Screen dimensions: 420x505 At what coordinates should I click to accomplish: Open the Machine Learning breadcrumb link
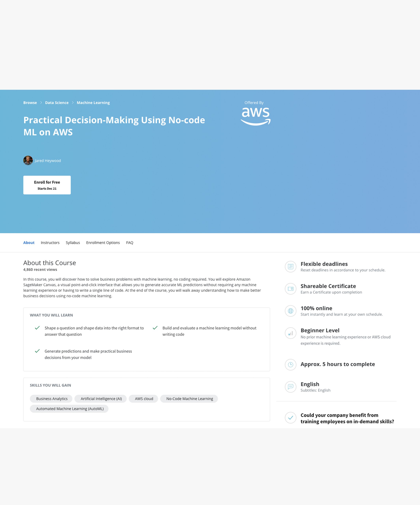pyautogui.click(x=93, y=102)
